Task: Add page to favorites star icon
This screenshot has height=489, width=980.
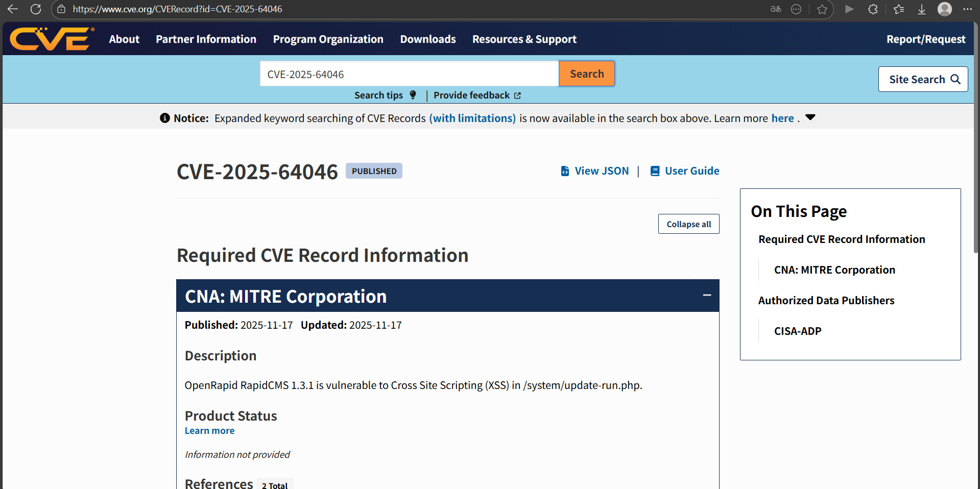Action: point(822,9)
